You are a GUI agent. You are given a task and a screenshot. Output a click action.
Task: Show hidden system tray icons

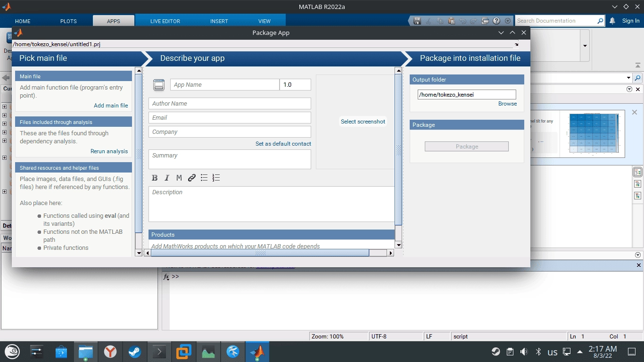tap(579, 352)
